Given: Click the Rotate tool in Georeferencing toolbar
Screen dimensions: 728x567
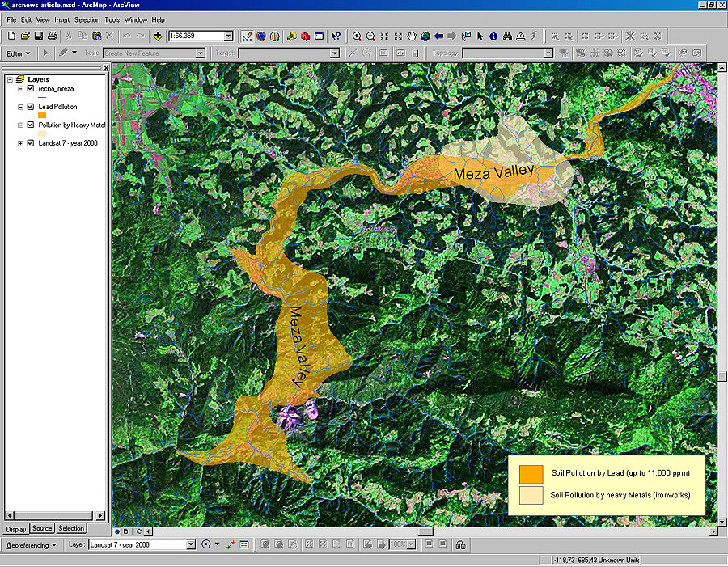Looking at the screenshot, I should (x=206, y=544).
